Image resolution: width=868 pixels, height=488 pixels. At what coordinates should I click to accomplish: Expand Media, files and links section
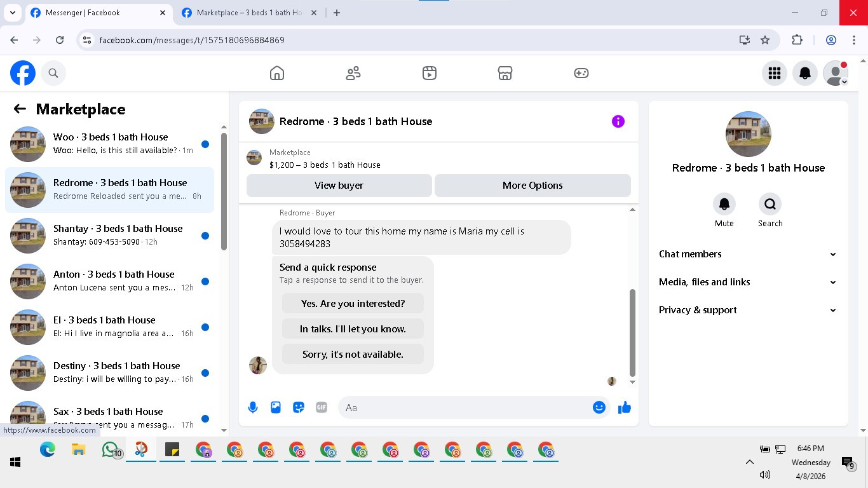(749, 282)
